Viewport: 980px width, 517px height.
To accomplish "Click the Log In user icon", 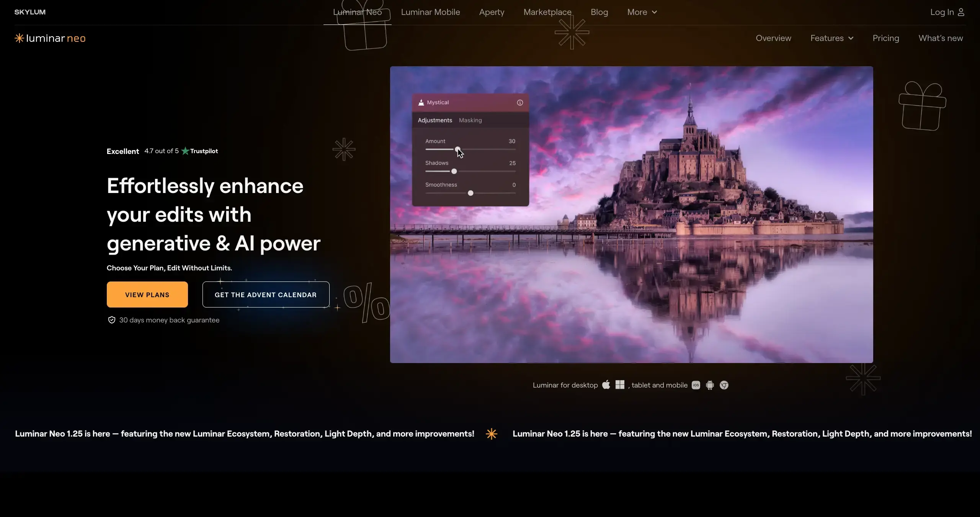I will coord(961,12).
